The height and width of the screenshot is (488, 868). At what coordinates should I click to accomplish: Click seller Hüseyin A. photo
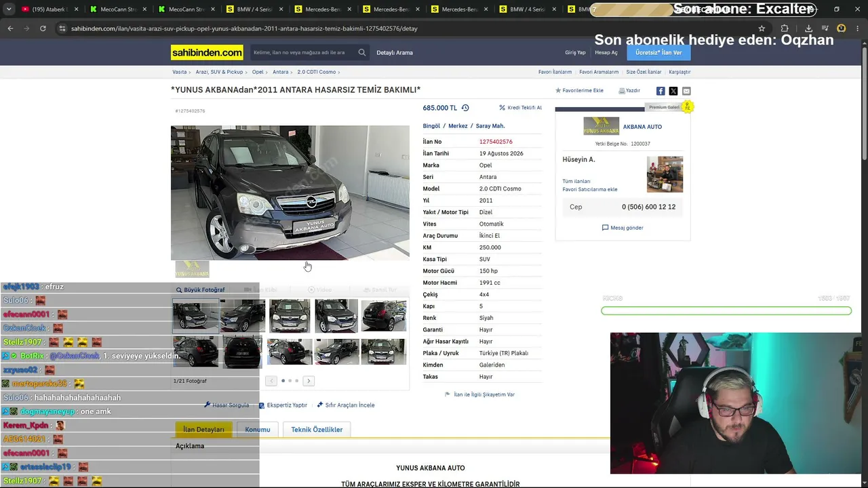(x=665, y=175)
